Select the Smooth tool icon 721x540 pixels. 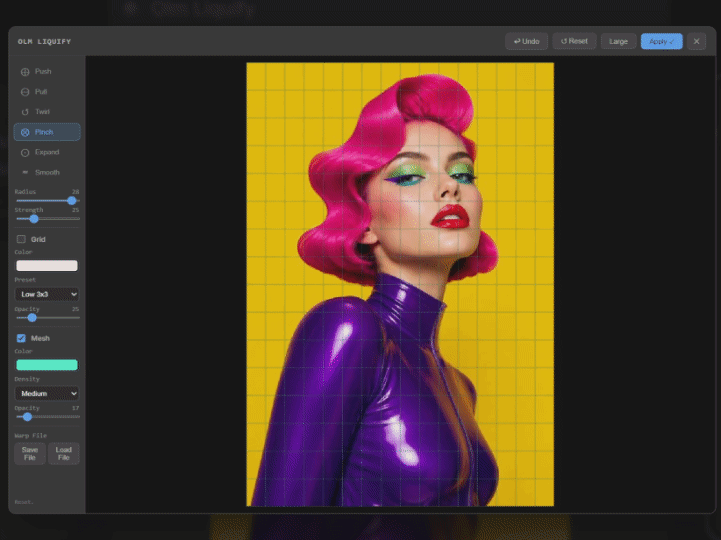[x=25, y=172]
